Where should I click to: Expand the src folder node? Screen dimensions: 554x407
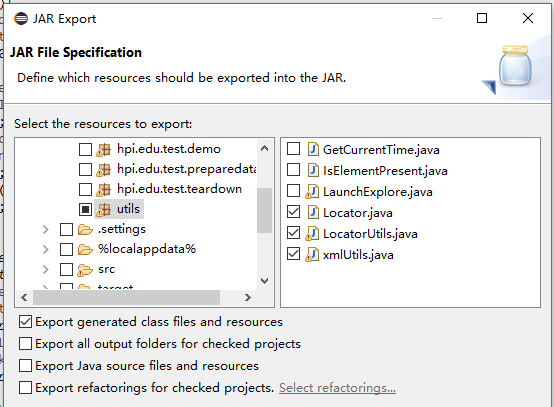point(46,270)
